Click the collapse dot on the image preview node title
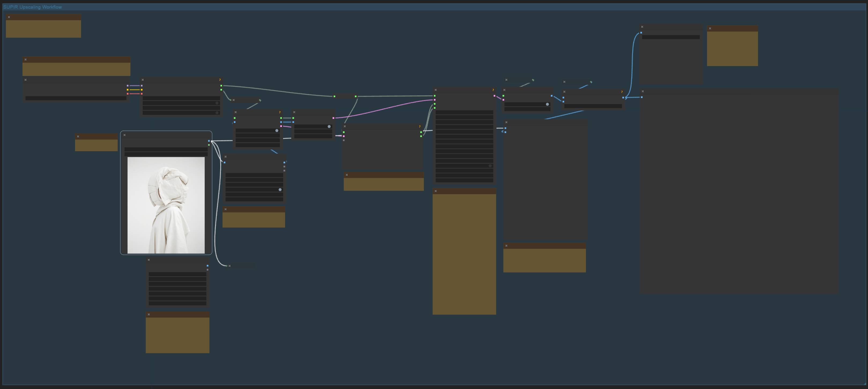The height and width of the screenshot is (389, 868). tap(125, 134)
